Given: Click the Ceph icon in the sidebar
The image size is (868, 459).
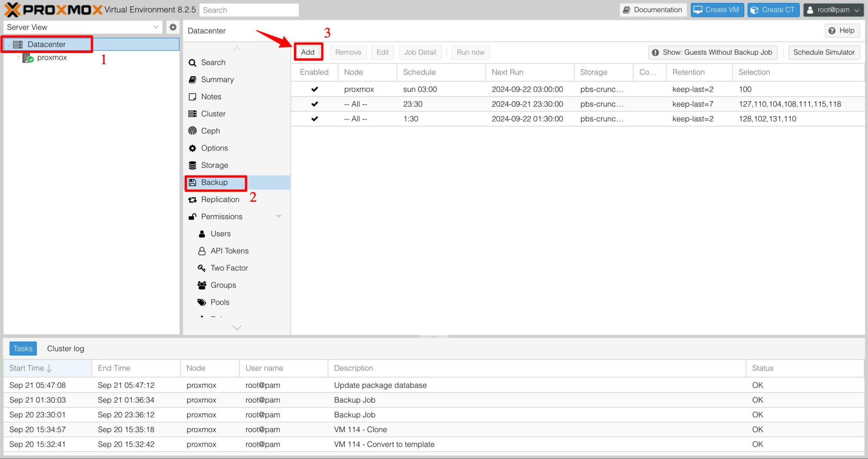Looking at the screenshot, I should (x=193, y=131).
